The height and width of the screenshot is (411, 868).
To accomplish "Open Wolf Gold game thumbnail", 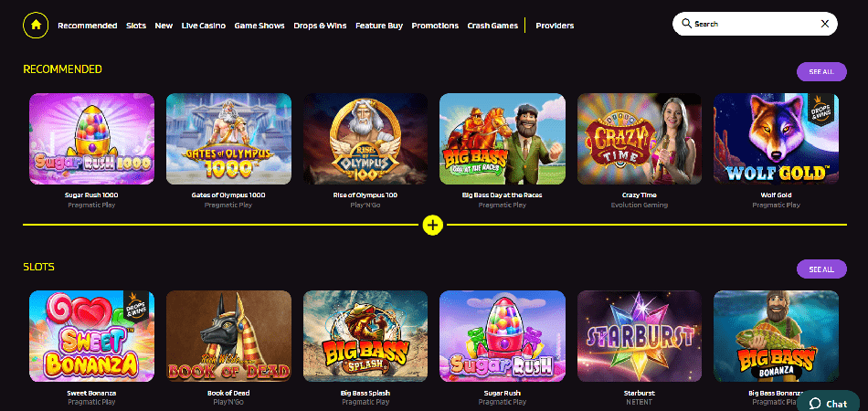I will (776, 139).
